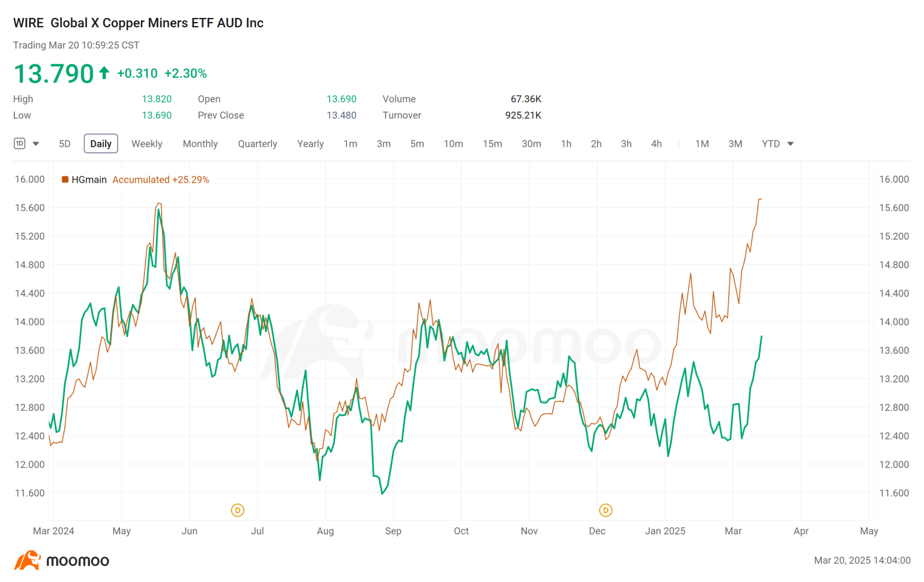Switch to the 30m interval
The width and height of the screenshot is (924, 582).
point(532,144)
